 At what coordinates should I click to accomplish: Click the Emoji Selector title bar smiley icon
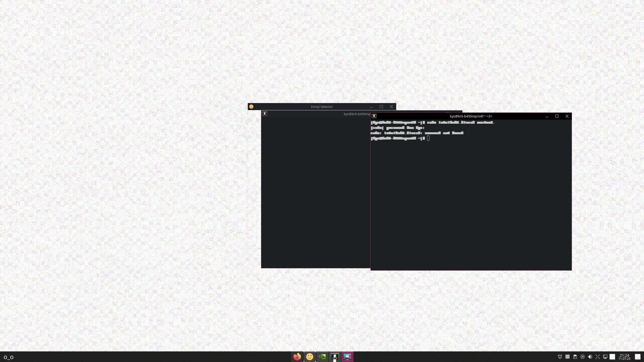[251, 107]
